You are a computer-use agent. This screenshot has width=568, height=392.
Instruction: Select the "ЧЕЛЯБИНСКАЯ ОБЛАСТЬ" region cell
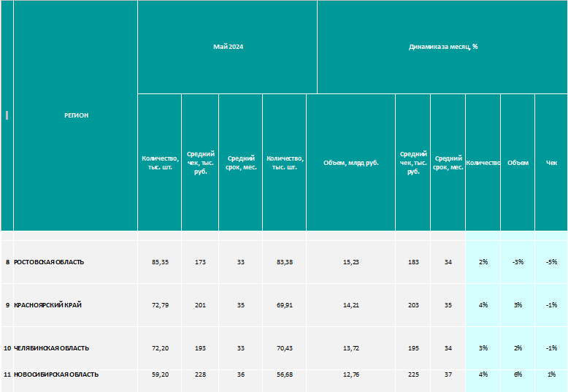pyautogui.click(x=76, y=348)
